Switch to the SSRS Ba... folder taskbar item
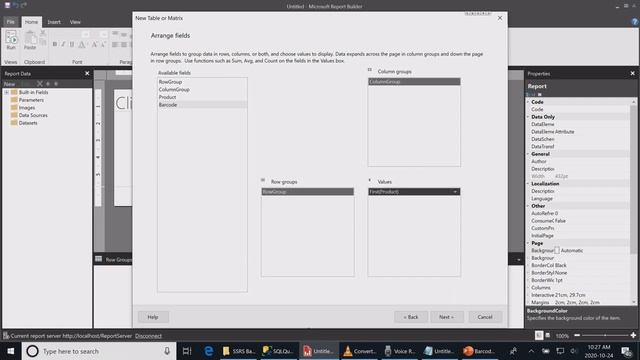The image size is (640, 360). pyautogui.click(x=239, y=351)
